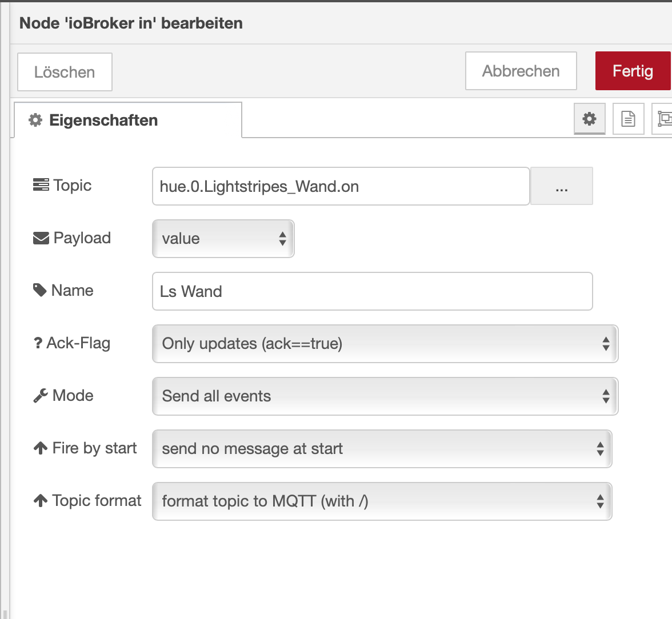This screenshot has width=672, height=619.
Task: Click the question mark Ack-Flag icon
Action: click(38, 343)
